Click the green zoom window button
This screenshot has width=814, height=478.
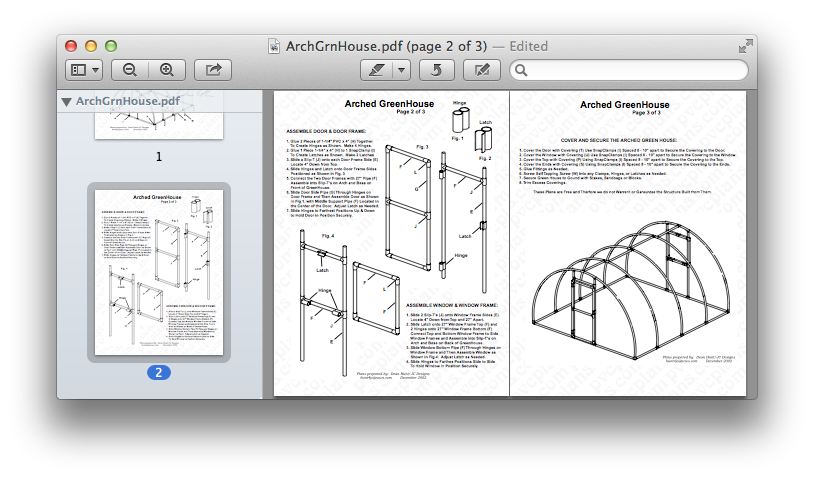click(x=110, y=46)
